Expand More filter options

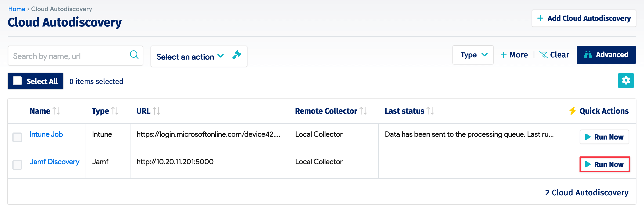(514, 55)
